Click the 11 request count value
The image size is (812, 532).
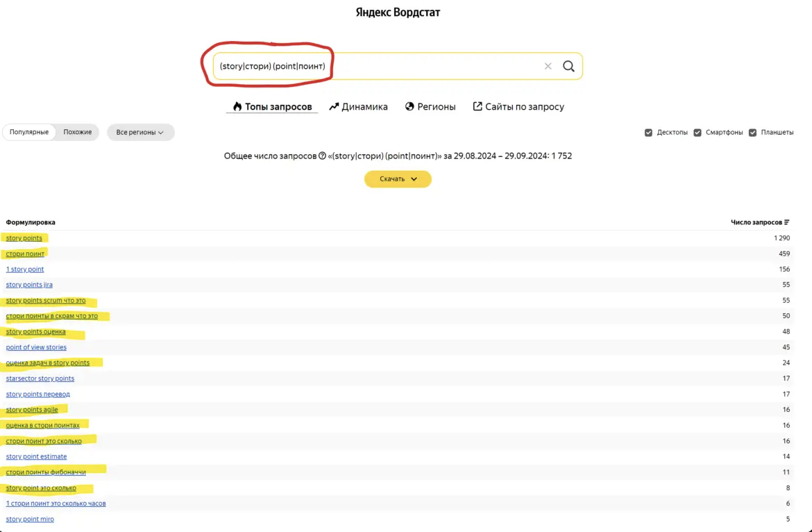coord(786,472)
